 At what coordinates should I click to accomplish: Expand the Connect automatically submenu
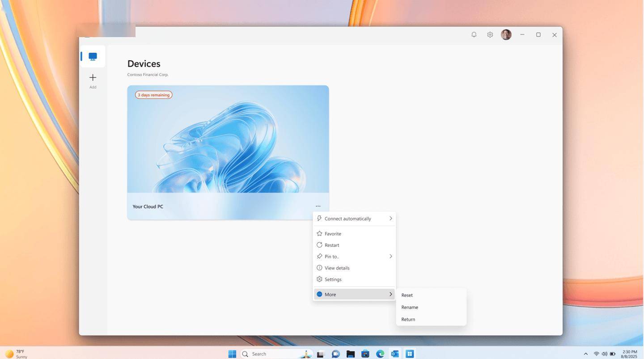354,219
